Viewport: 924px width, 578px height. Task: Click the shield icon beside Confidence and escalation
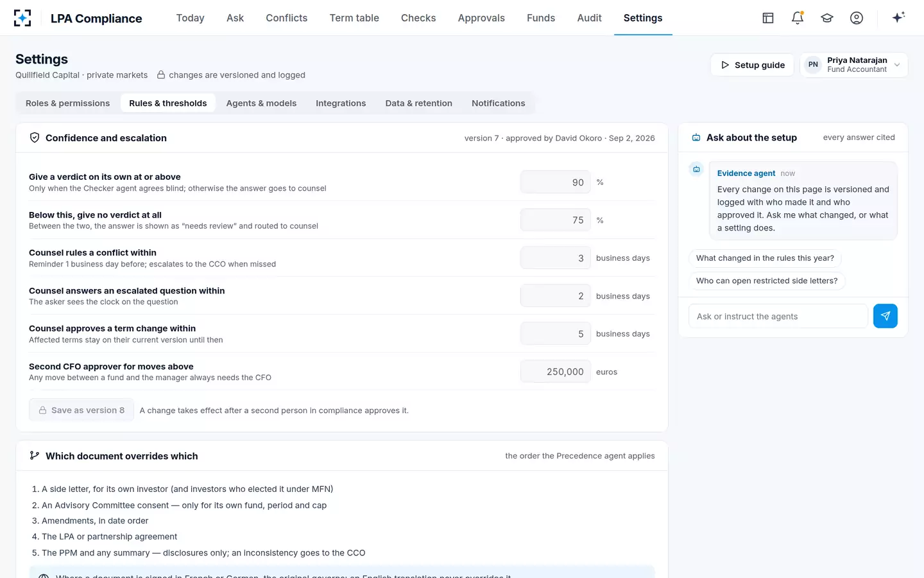pos(35,137)
